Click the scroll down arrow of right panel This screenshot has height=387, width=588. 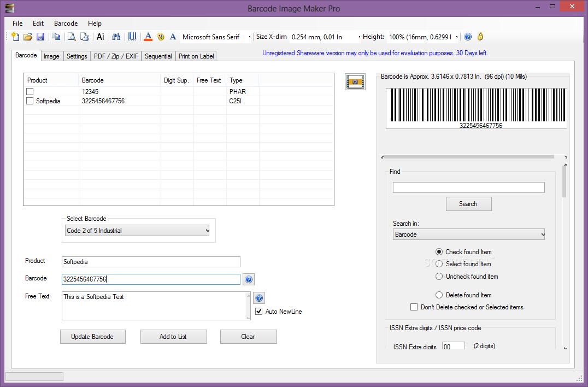(565, 348)
